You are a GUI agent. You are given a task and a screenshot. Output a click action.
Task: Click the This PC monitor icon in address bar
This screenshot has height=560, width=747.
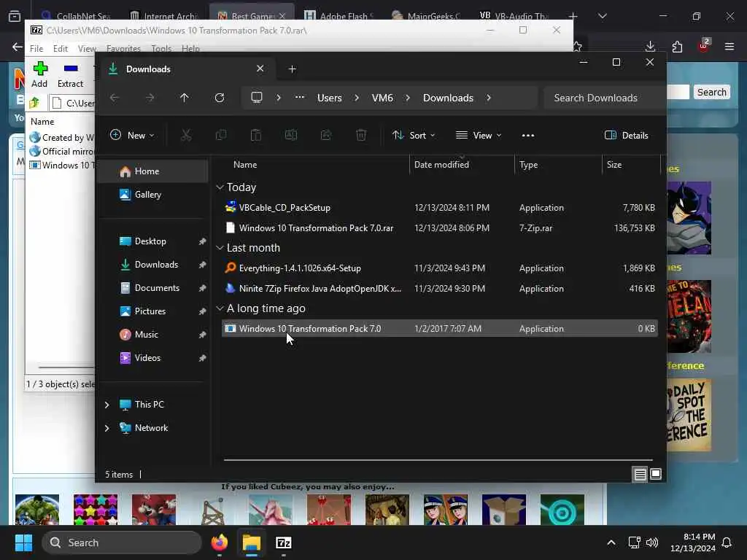(x=257, y=98)
